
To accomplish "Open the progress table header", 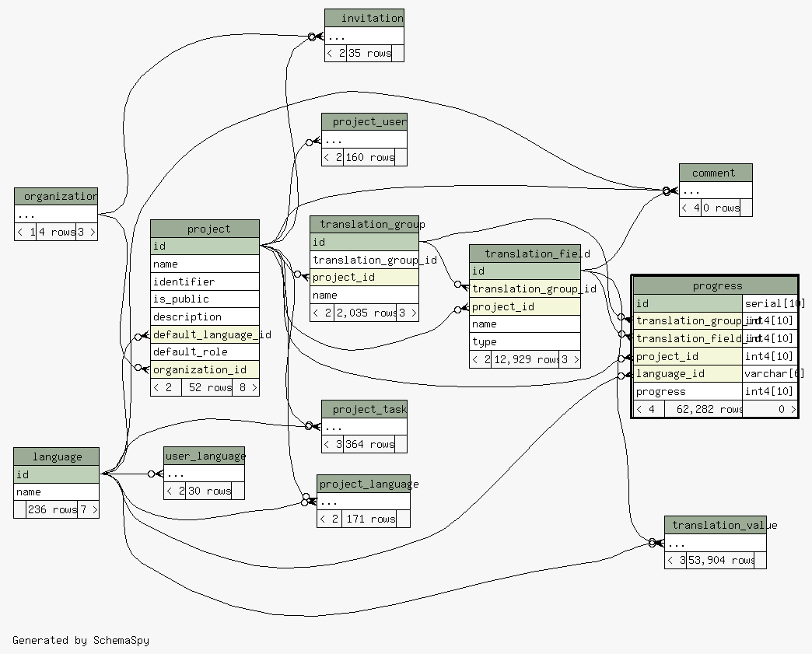I will [x=716, y=285].
